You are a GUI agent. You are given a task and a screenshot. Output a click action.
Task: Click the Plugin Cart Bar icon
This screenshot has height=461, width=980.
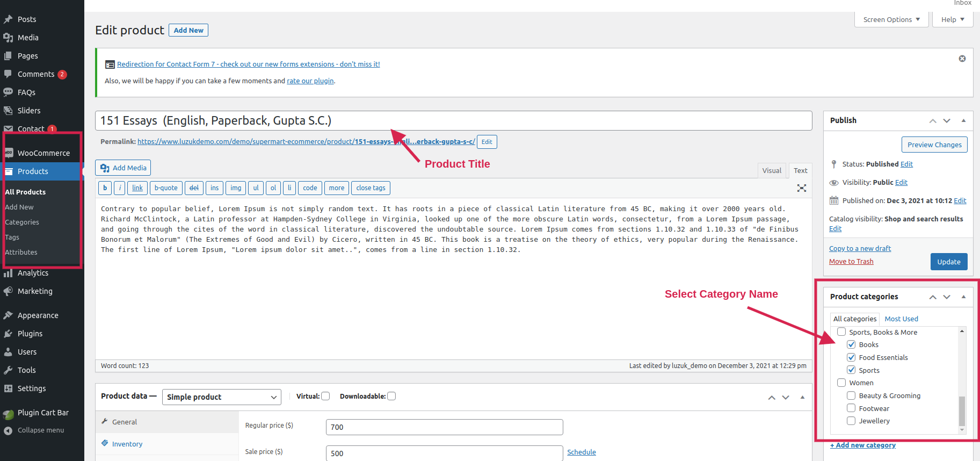point(8,414)
